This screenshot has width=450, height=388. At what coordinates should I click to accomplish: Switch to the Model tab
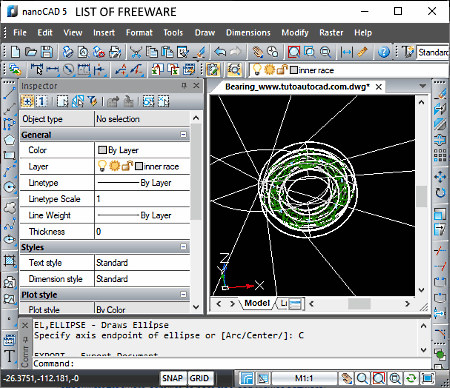pos(257,303)
